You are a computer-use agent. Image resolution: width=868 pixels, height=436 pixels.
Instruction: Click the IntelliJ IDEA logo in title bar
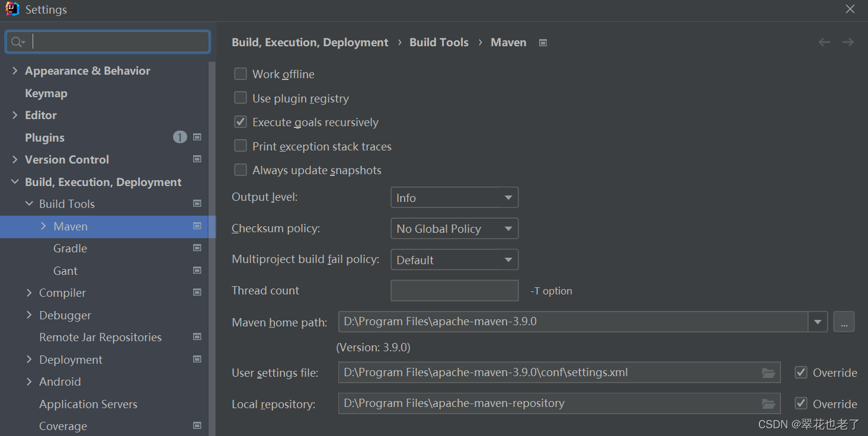coord(12,9)
